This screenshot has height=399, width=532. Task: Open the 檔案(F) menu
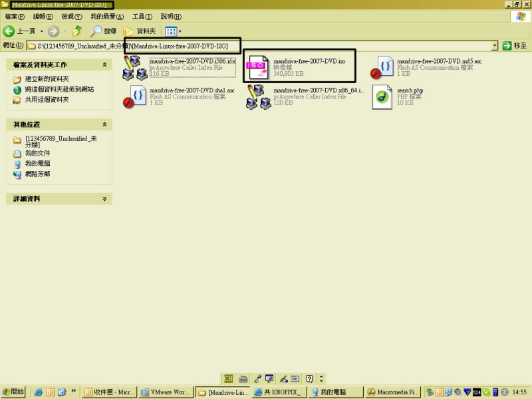15,16
